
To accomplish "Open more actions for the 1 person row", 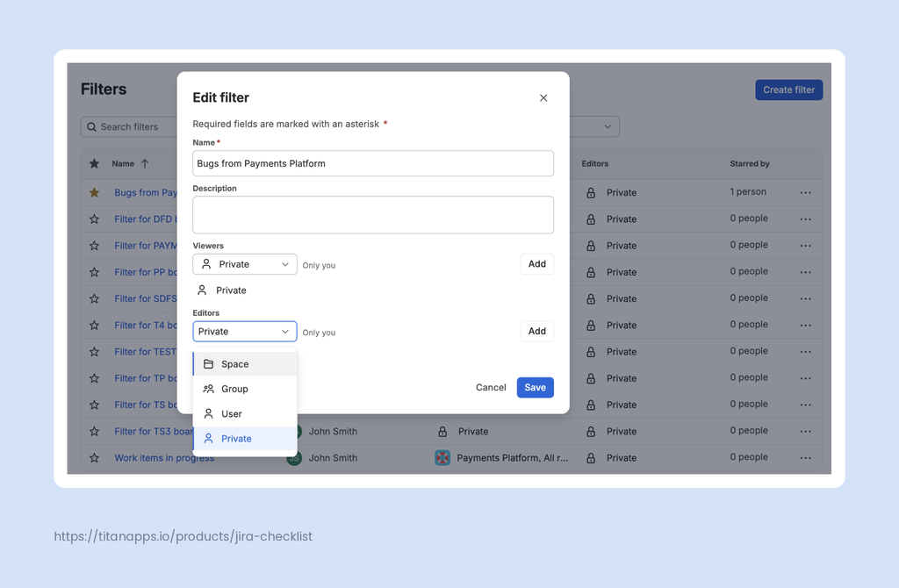I will click(x=806, y=192).
